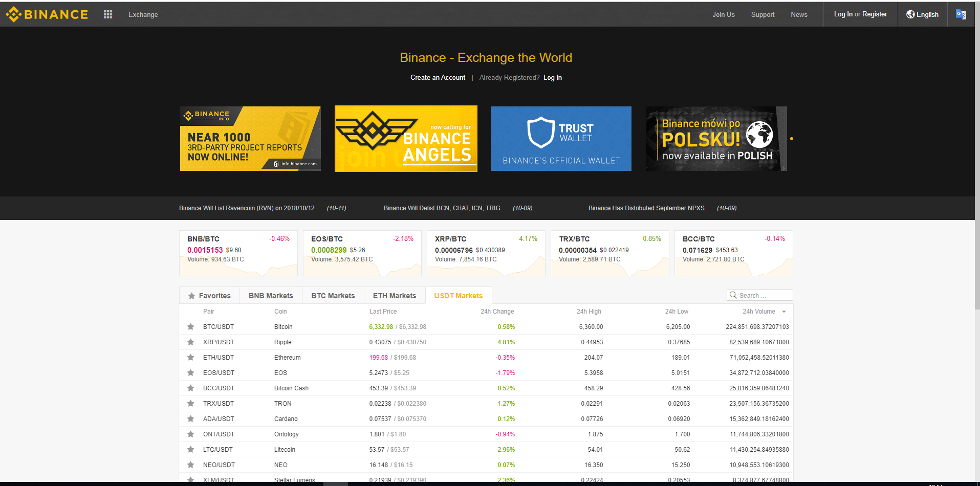Sort table by 24h High header
The height and width of the screenshot is (486, 980).
click(x=589, y=312)
